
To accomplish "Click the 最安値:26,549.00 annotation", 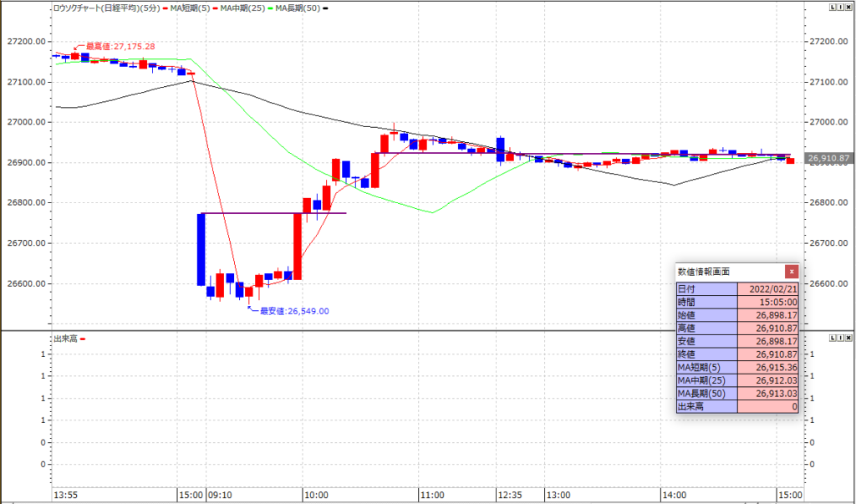I will click(x=294, y=311).
